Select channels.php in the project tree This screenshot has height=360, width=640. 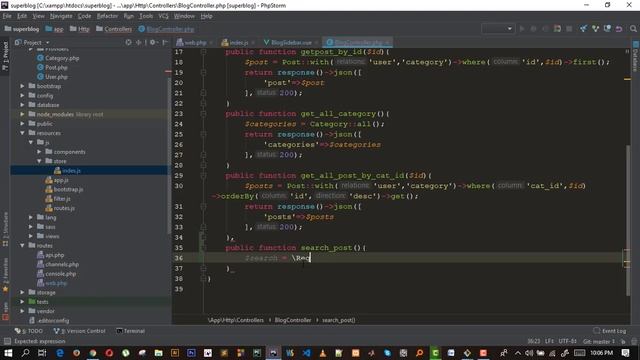58,265
